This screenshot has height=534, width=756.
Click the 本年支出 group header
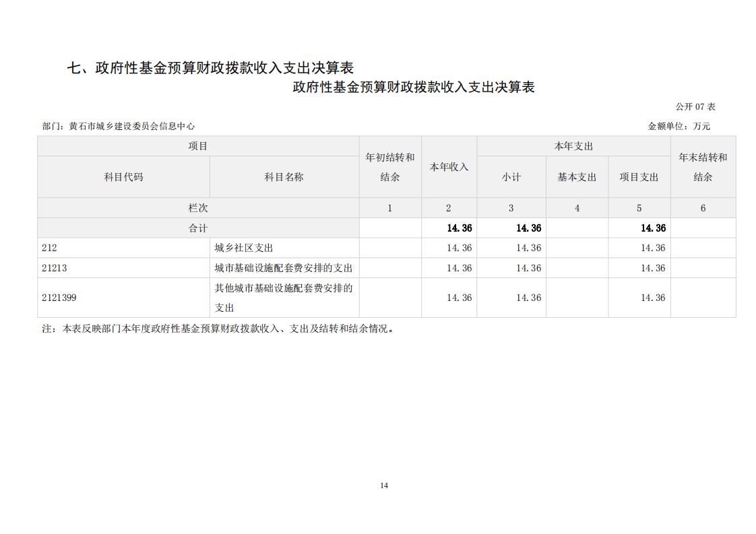[573, 146]
